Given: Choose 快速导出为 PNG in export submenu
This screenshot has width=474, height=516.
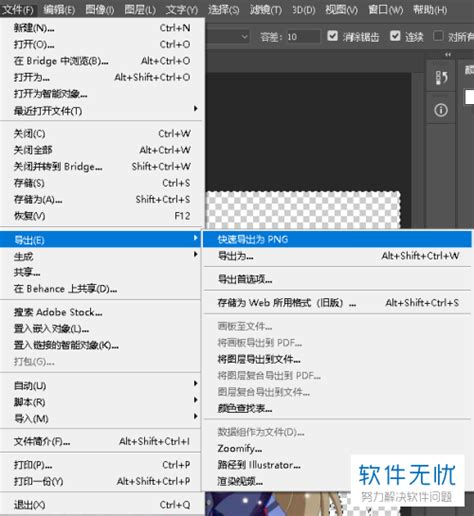Looking at the screenshot, I should [x=337, y=239].
